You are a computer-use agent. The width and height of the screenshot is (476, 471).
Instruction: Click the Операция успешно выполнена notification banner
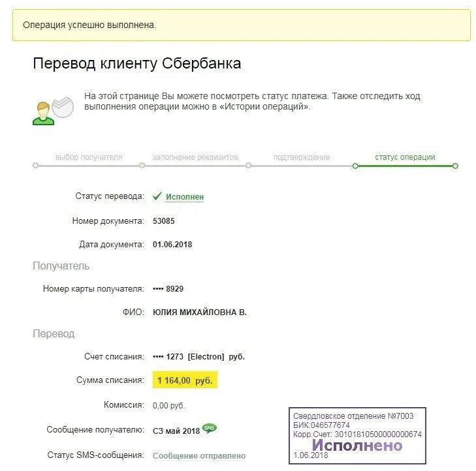click(241, 25)
